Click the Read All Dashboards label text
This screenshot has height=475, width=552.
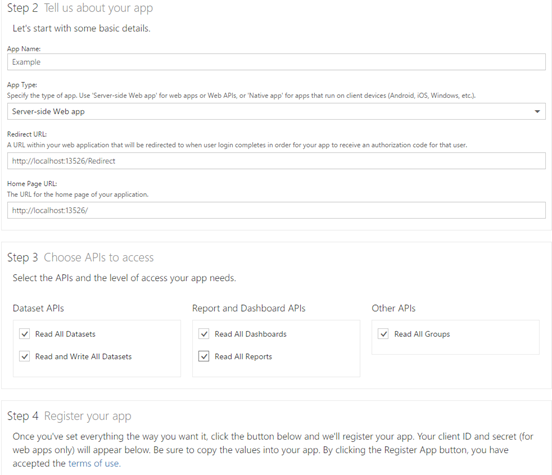tap(251, 334)
